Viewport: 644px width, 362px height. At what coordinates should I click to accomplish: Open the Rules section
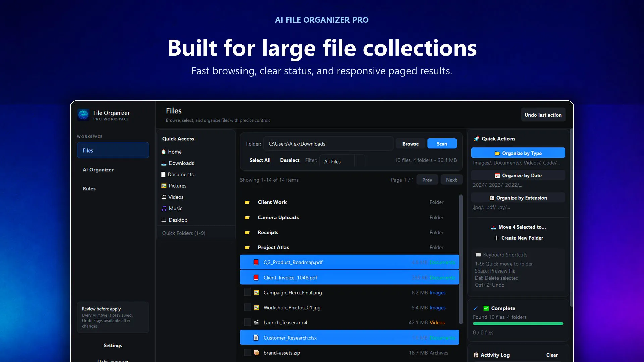tap(113, 189)
